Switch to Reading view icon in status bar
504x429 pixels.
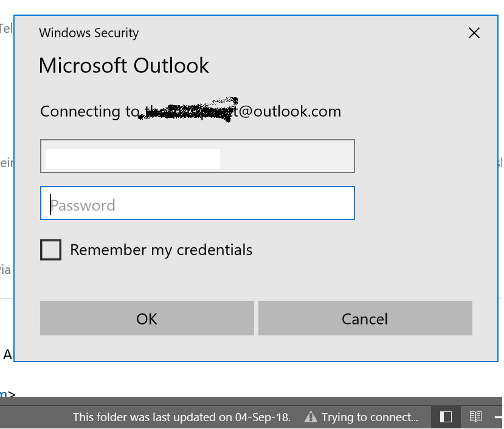click(x=475, y=417)
